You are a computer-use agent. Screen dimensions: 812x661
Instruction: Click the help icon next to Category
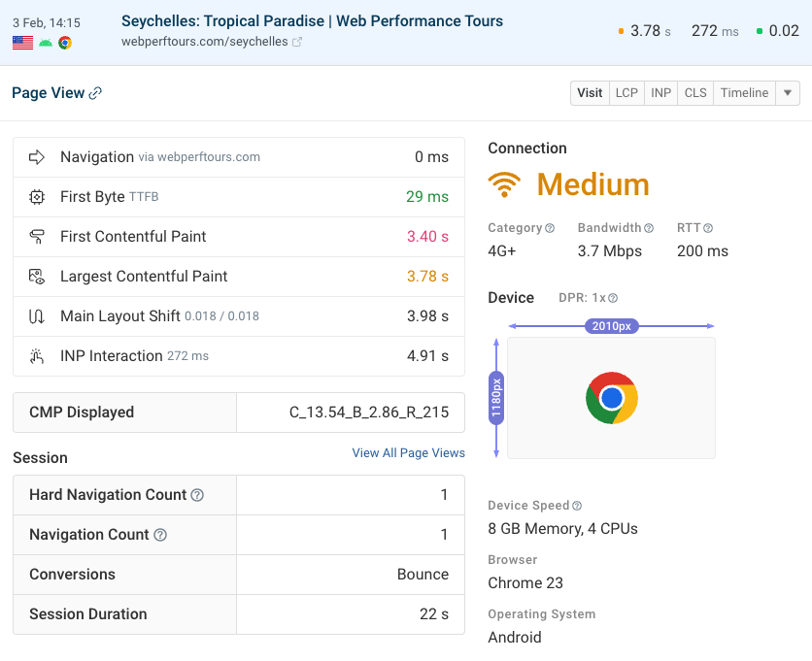click(x=550, y=228)
